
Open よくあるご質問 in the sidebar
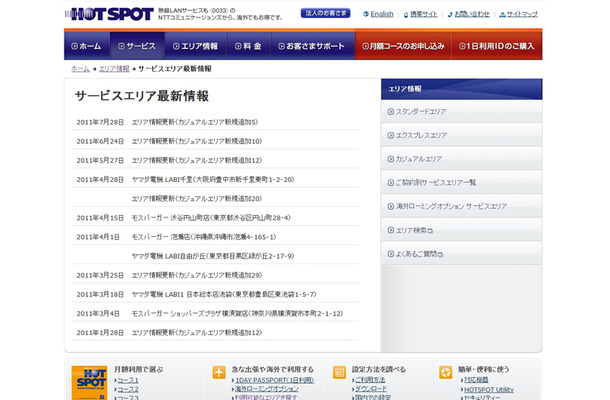(x=461, y=254)
